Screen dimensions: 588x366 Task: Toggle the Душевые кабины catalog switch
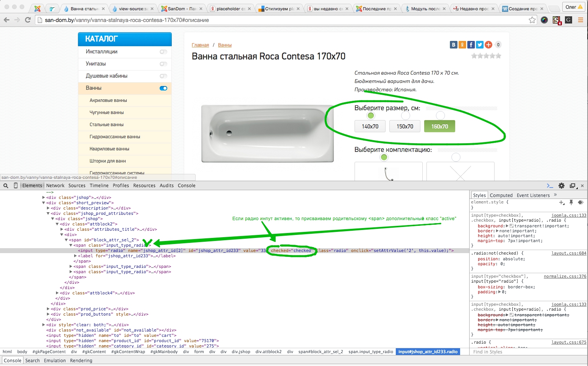(163, 76)
